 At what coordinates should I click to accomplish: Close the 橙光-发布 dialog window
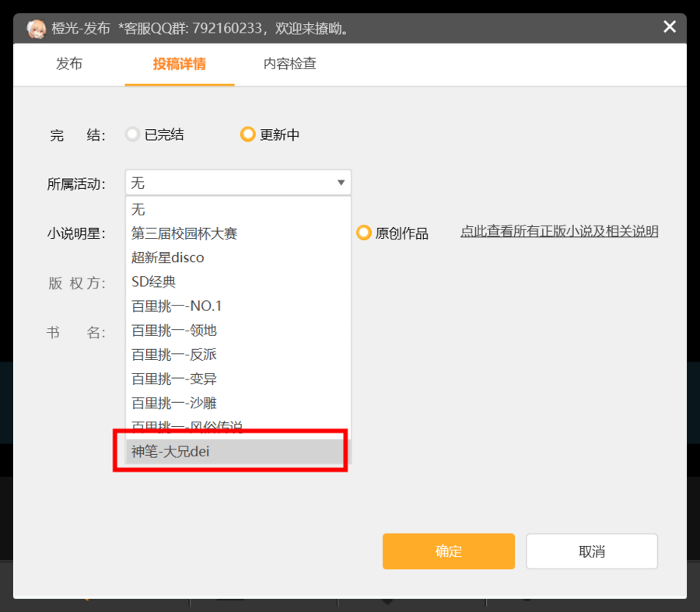tap(669, 27)
